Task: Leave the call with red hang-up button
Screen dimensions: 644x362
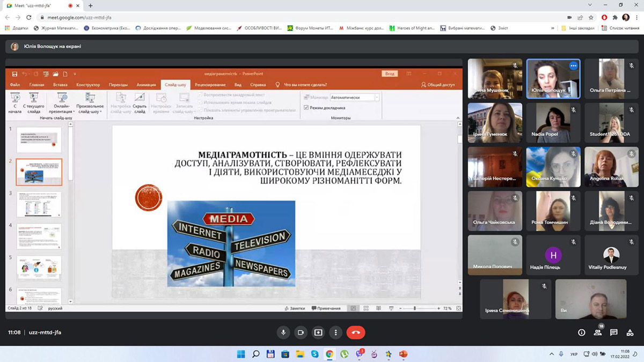Action: point(355,333)
